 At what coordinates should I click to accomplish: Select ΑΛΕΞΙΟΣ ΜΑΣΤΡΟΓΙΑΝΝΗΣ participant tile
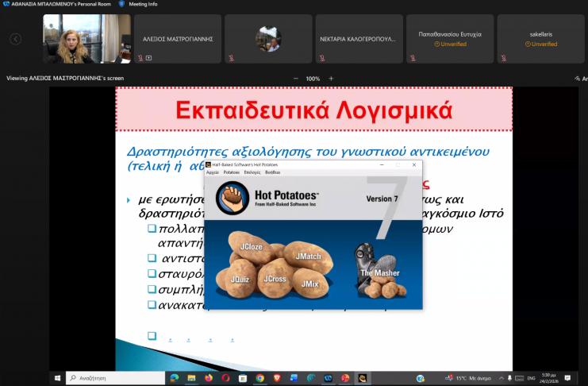pyautogui.click(x=178, y=38)
